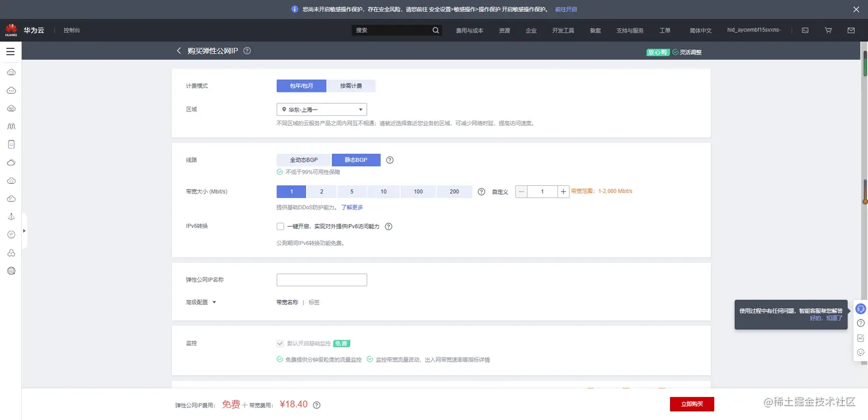Open the 备案 menu
This screenshot has width=868, height=420.
coord(595,30)
